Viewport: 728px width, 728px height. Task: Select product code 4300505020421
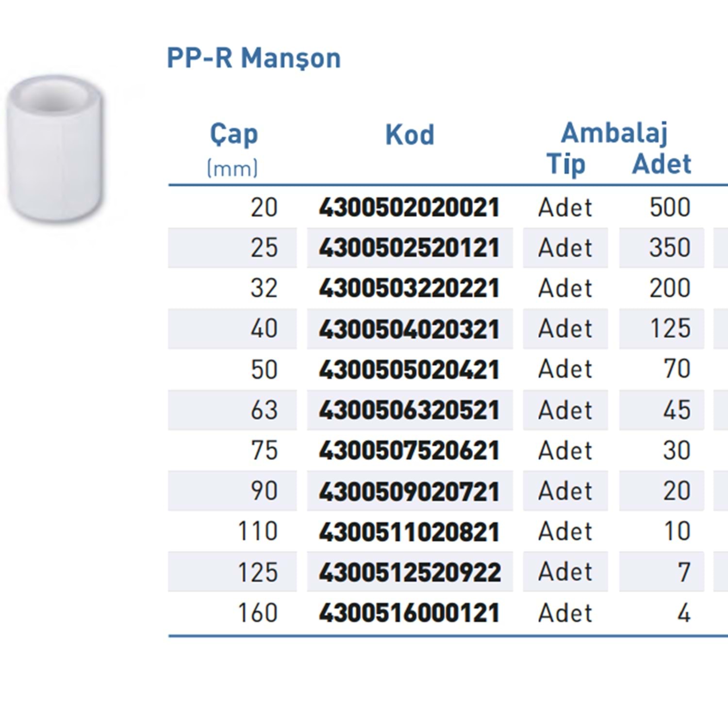click(x=409, y=369)
